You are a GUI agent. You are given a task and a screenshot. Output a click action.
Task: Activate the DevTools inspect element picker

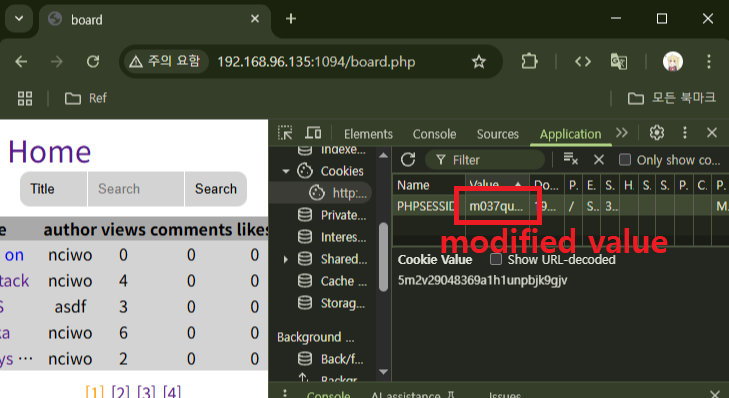point(285,133)
